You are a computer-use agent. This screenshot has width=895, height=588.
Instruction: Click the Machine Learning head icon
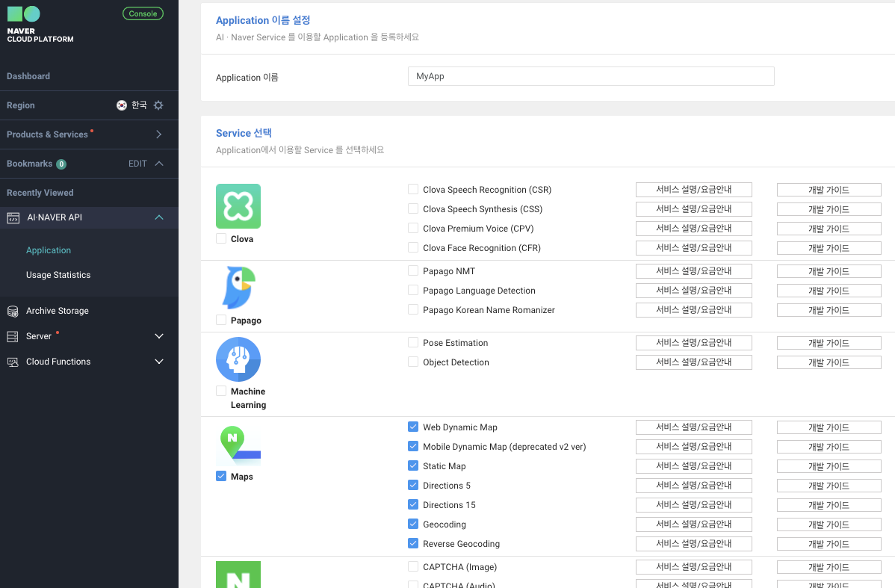pyautogui.click(x=238, y=359)
